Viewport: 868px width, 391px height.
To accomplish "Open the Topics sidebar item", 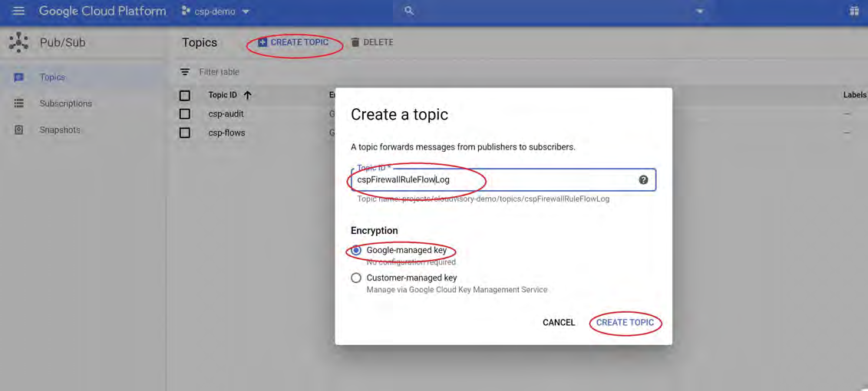I will [83, 77].
